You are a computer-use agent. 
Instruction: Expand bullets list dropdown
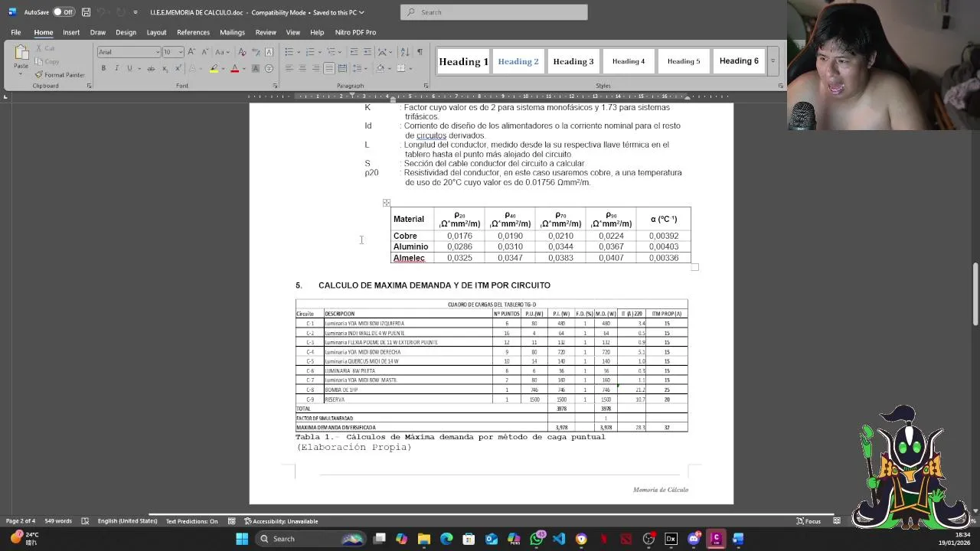pyautogui.click(x=298, y=52)
